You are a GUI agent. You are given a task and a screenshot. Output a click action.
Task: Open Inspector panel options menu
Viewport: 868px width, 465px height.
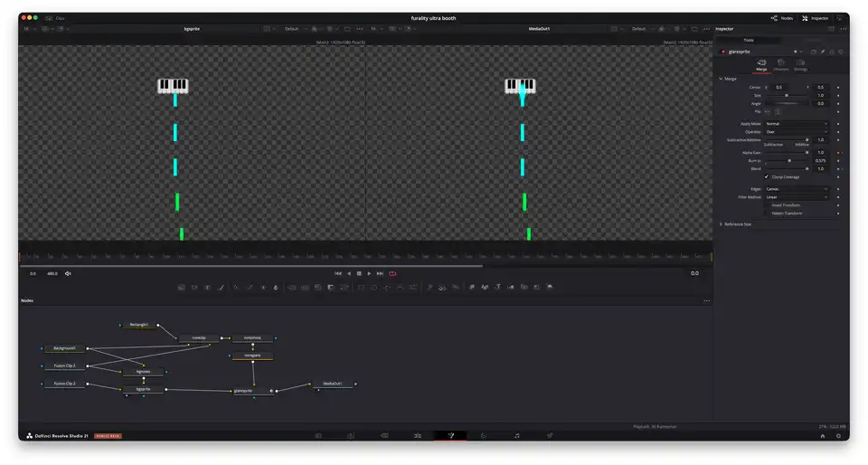pyautogui.click(x=844, y=29)
